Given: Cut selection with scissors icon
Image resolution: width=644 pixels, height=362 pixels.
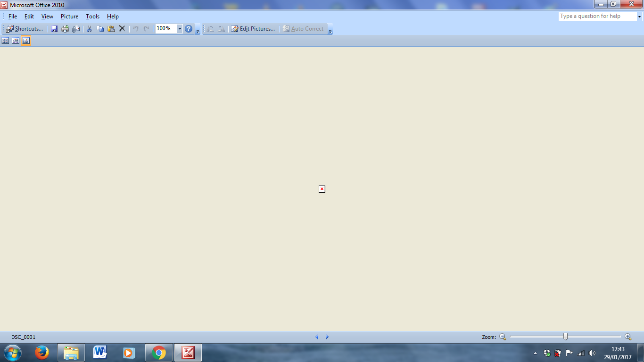Looking at the screenshot, I should [89, 29].
